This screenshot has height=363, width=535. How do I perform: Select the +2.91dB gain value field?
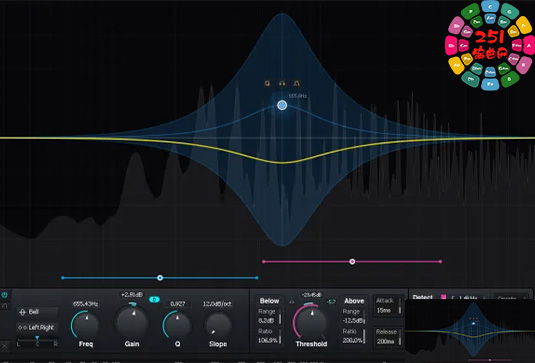pyautogui.click(x=132, y=294)
